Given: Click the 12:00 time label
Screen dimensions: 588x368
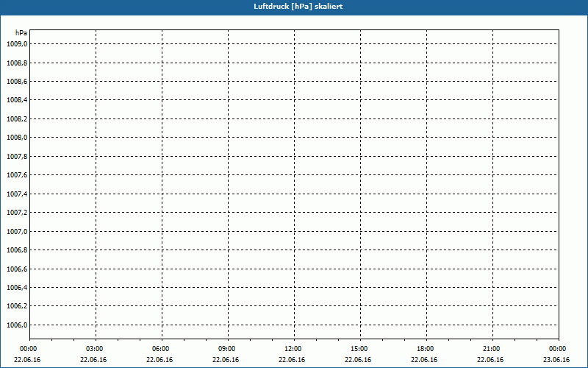Looking at the screenshot, I should pyautogui.click(x=293, y=349).
